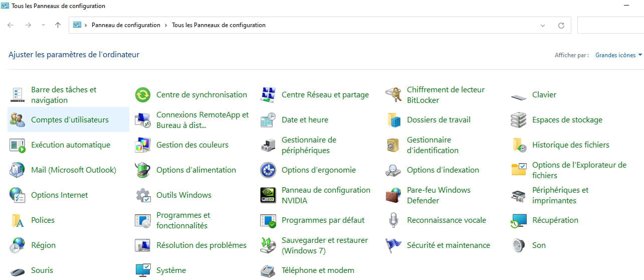Select Tous les Panneaux de configuration breadcrumb

(x=219, y=25)
